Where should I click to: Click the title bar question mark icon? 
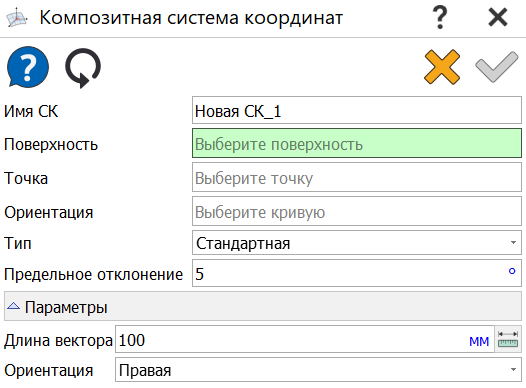tap(440, 17)
